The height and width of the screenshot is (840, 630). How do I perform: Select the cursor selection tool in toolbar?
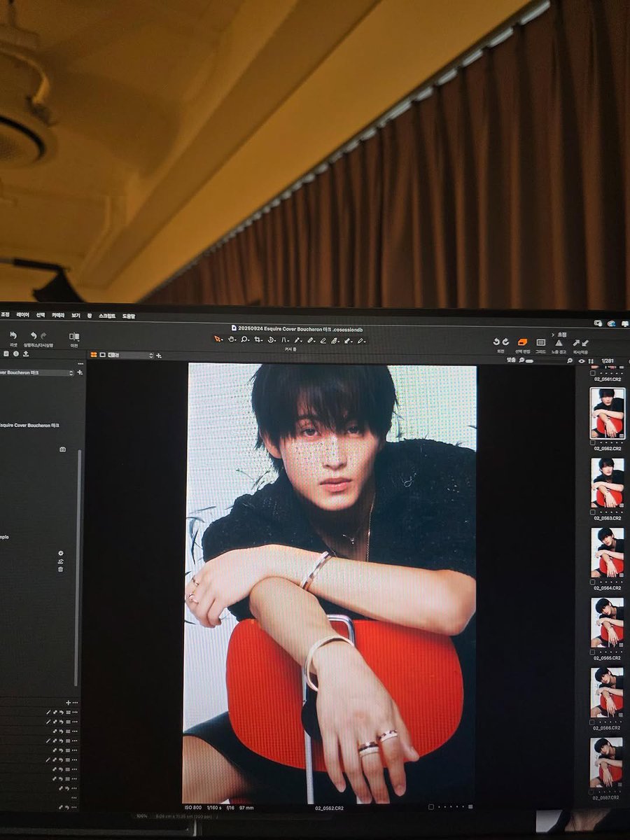tap(218, 340)
